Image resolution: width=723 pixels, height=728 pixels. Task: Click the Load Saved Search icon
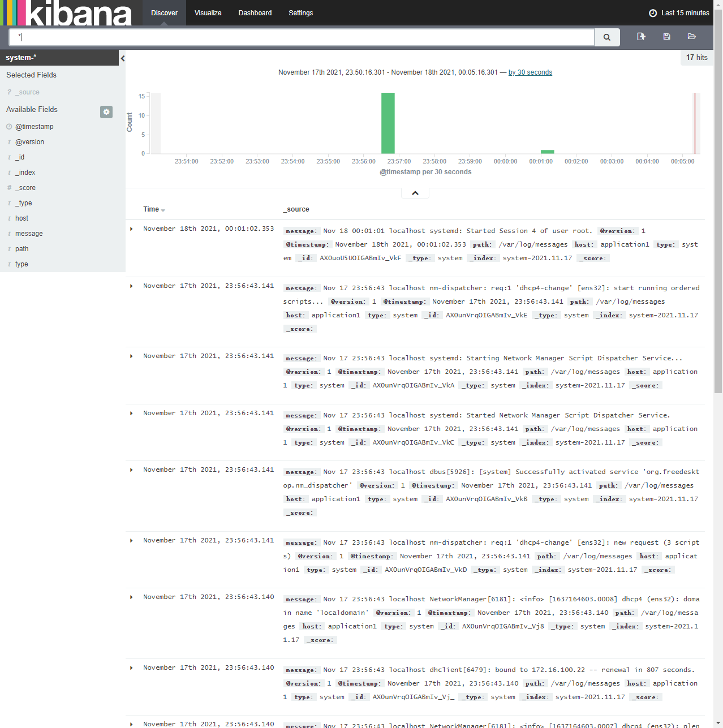pyautogui.click(x=691, y=37)
